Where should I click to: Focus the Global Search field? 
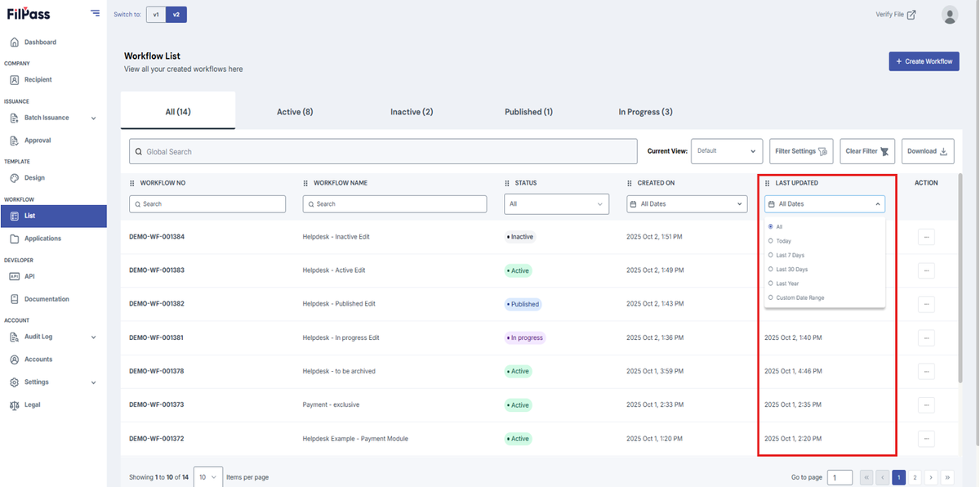(383, 151)
